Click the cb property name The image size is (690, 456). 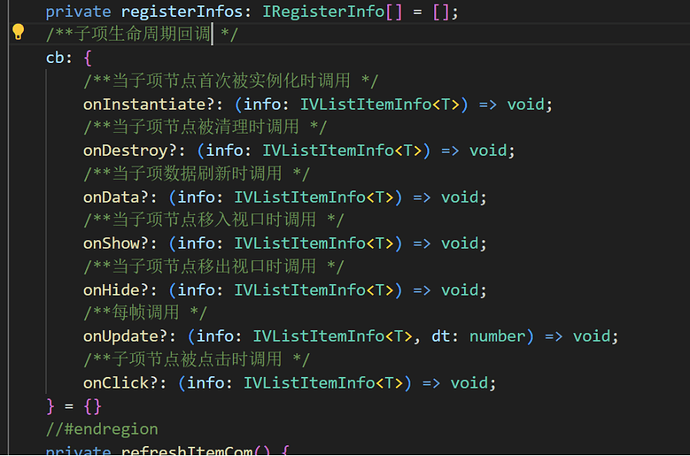coord(55,58)
